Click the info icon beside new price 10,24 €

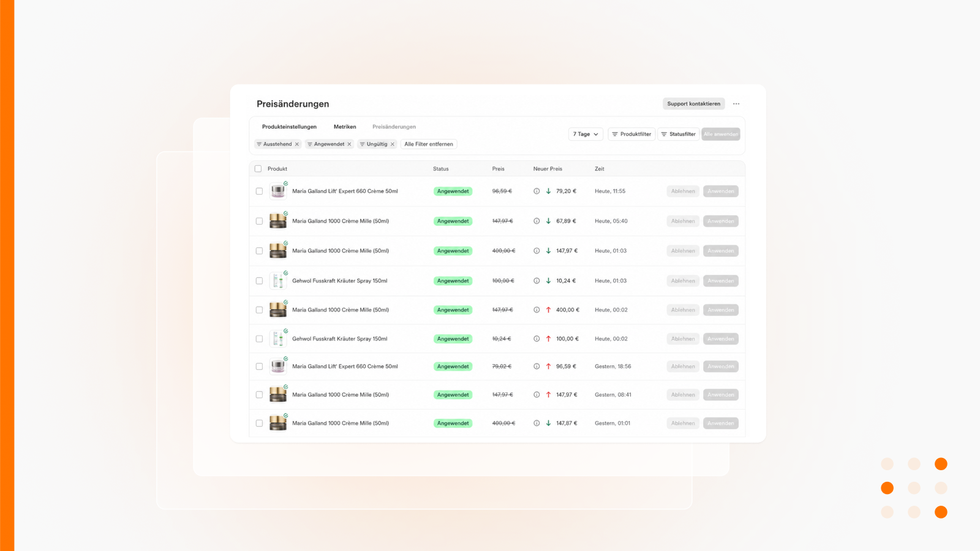click(537, 281)
